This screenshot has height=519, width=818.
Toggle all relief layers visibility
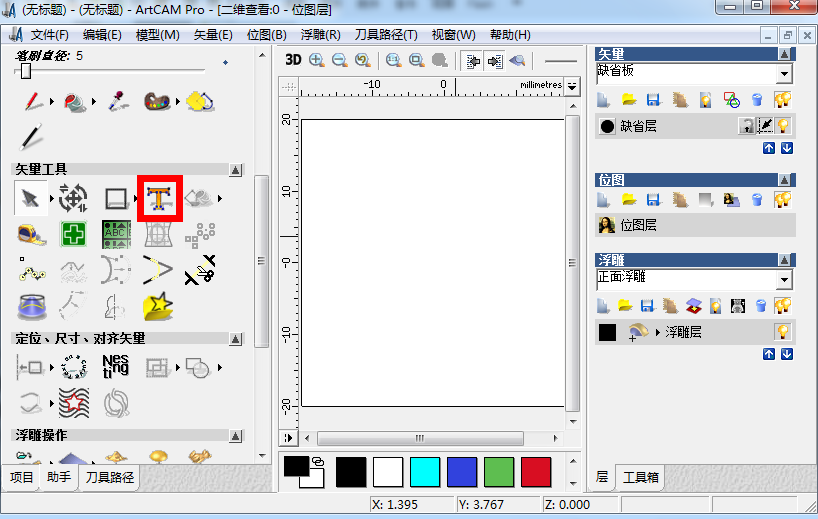pos(783,306)
